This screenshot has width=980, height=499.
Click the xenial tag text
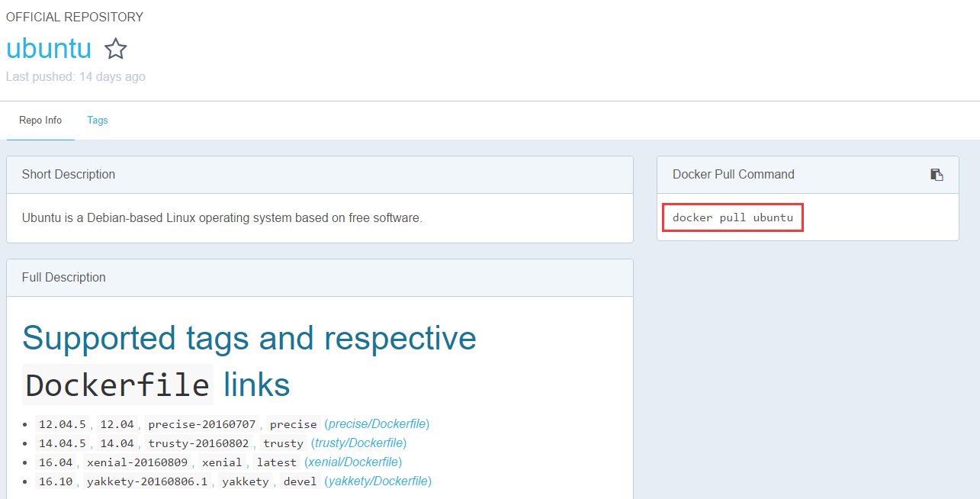[222, 462]
